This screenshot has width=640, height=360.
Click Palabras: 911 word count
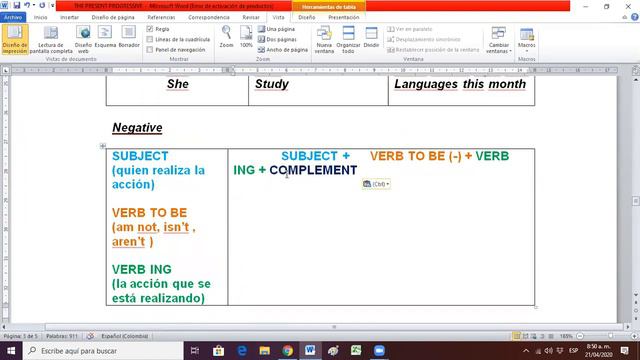pos(62,336)
